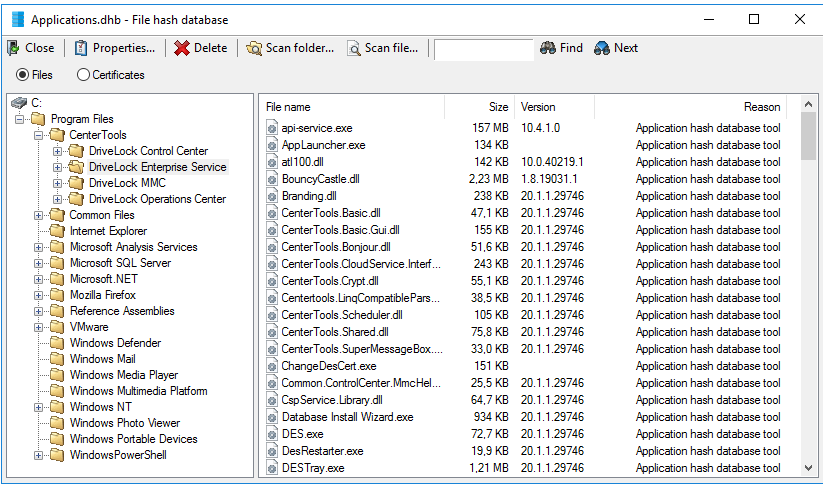Click the Close toolbar icon

14,48
